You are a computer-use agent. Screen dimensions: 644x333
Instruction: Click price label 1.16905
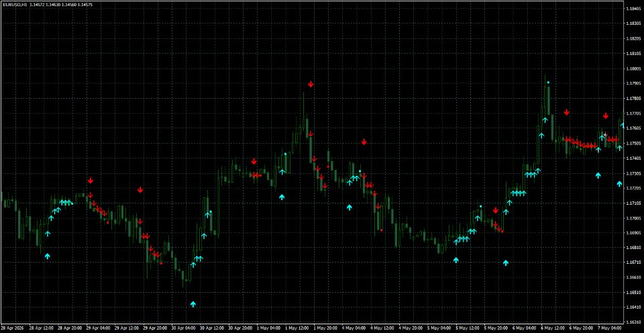(x=633, y=233)
